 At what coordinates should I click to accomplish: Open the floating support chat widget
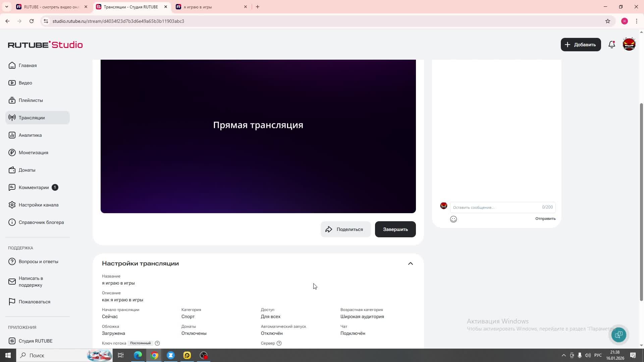pos(619,335)
